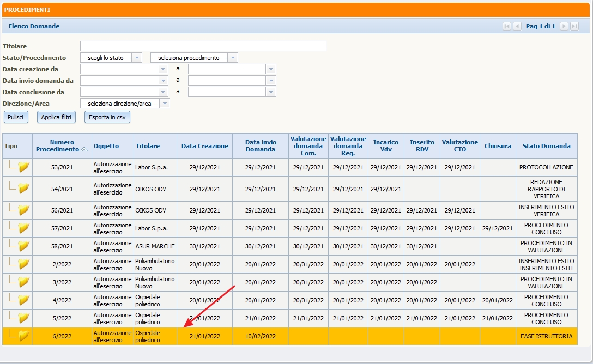The image size is (593, 364).
Task: Sort by Data Creazione column header
Action: [205, 146]
